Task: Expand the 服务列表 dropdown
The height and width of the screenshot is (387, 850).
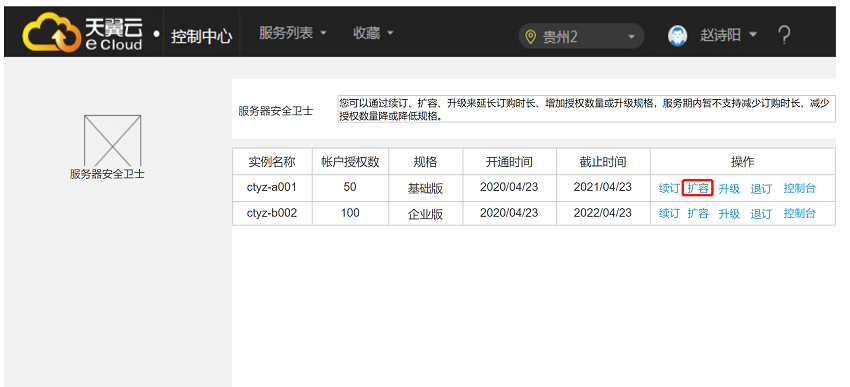Action: coord(293,33)
